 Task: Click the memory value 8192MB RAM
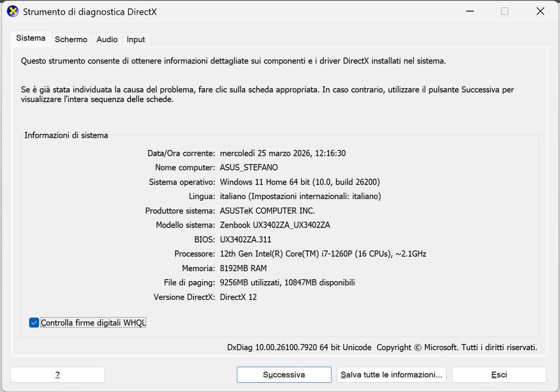[243, 268]
